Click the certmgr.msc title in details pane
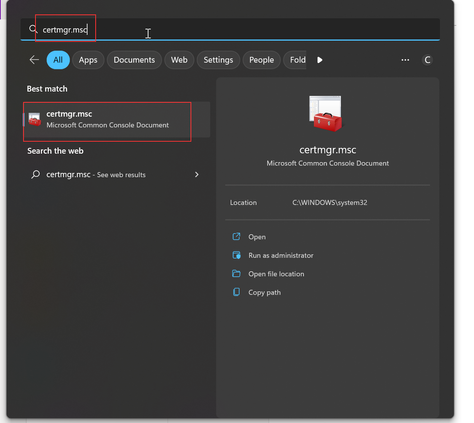This screenshot has width=474, height=423. pyautogui.click(x=327, y=150)
